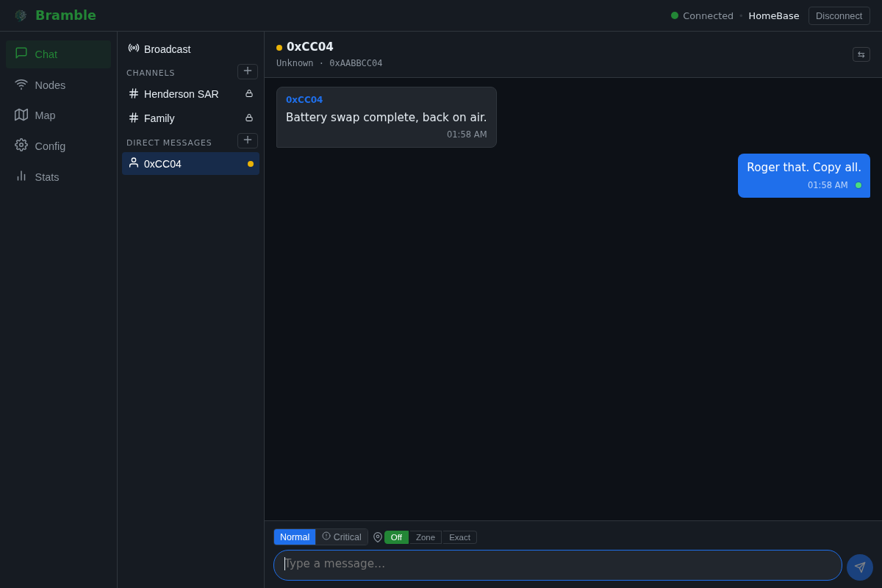Screen dimensions: 882x588
Task: Turn location sharing Off
Action: [x=396, y=537]
